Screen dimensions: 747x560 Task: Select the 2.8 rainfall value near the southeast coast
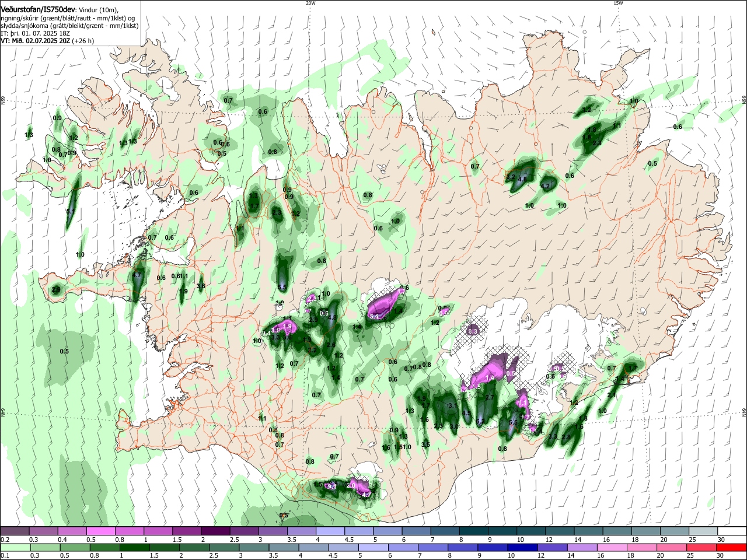click(566, 437)
